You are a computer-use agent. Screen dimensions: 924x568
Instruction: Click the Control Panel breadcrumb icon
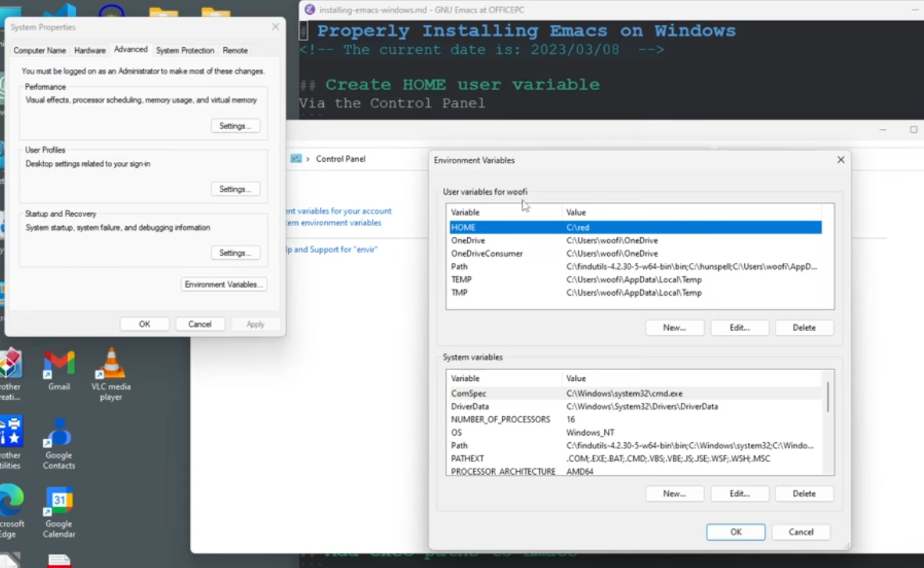(296, 159)
